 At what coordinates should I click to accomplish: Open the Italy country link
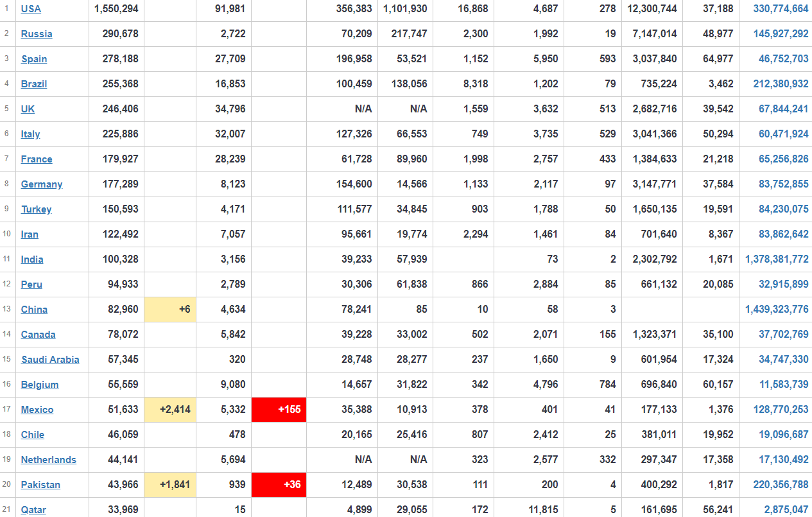click(30, 134)
